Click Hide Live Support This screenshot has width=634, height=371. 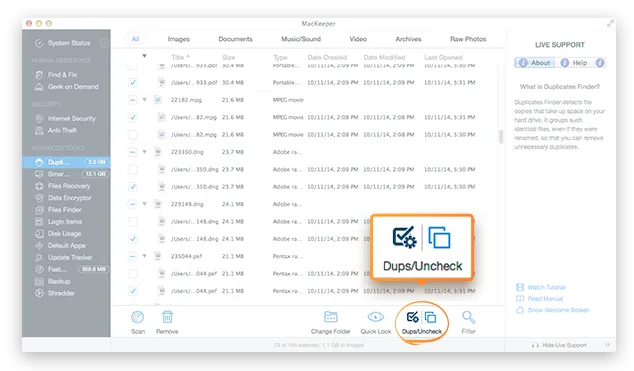(x=560, y=345)
